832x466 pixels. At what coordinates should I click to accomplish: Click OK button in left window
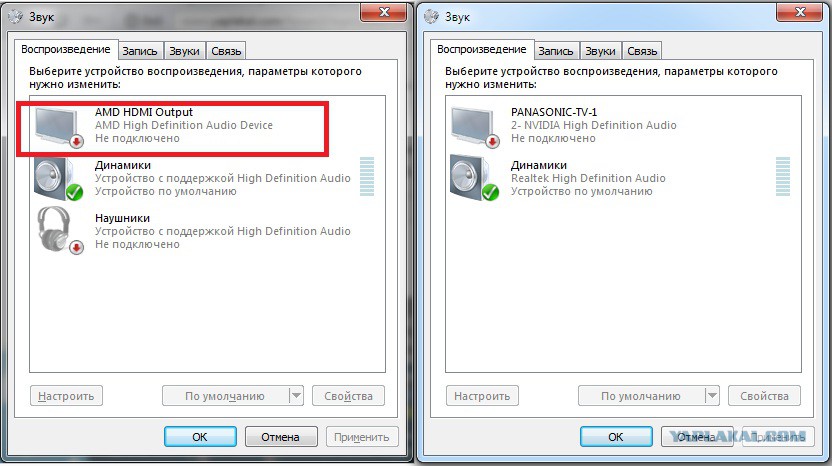(200, 437)
